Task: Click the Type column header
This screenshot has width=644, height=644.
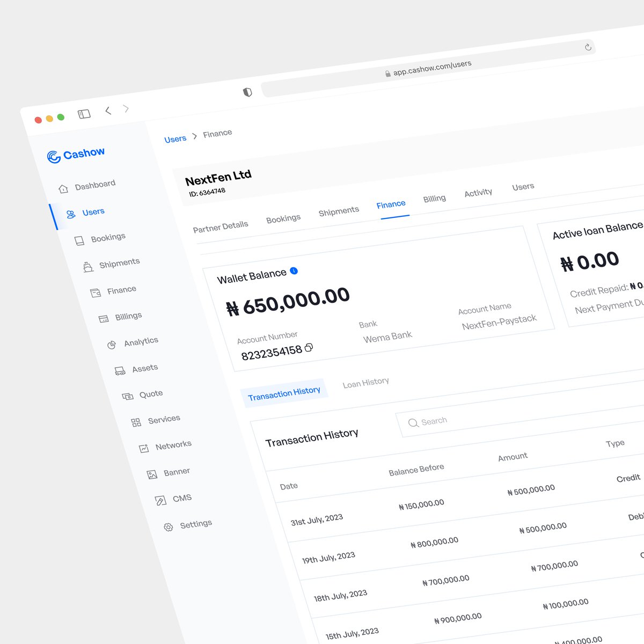Action: click(x=615, y=443)
